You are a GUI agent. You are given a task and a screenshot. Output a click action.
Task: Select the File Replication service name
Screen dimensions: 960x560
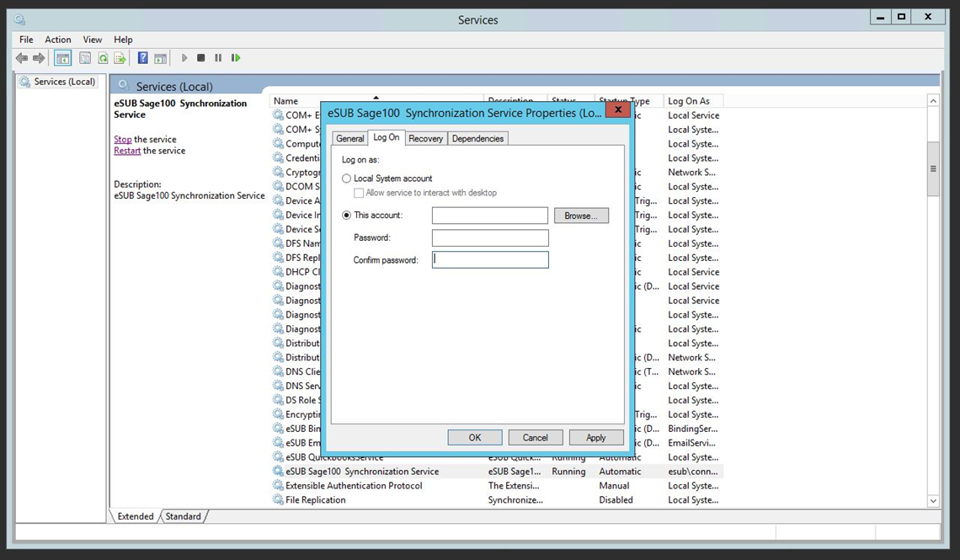click(315, 500)
